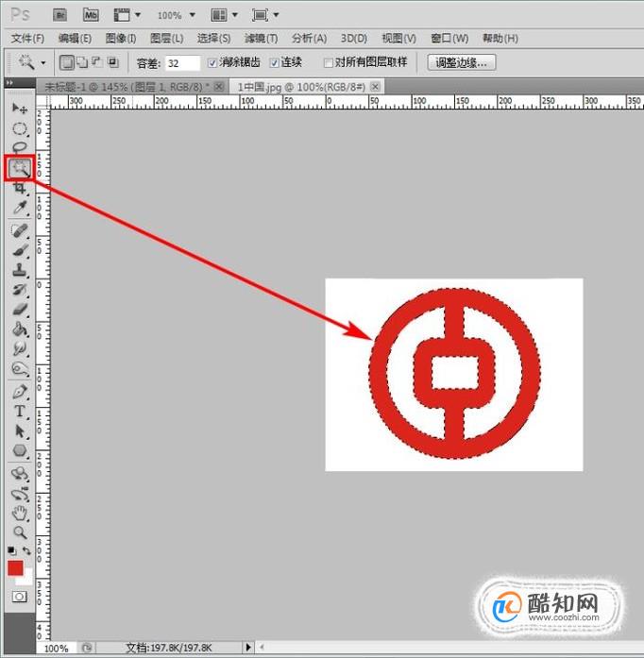Choose Add to Selection mode
The width and height of the screenshot is (644, 658).
[82, 62]
